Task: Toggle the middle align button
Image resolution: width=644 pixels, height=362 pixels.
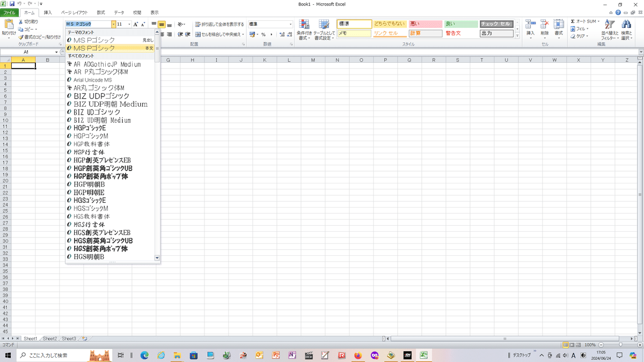Action: (162, 24)
